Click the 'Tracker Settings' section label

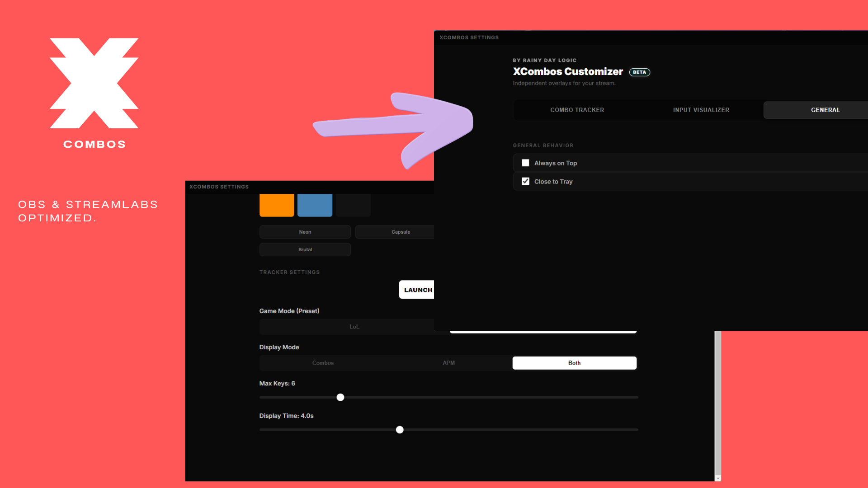point(289,272)
